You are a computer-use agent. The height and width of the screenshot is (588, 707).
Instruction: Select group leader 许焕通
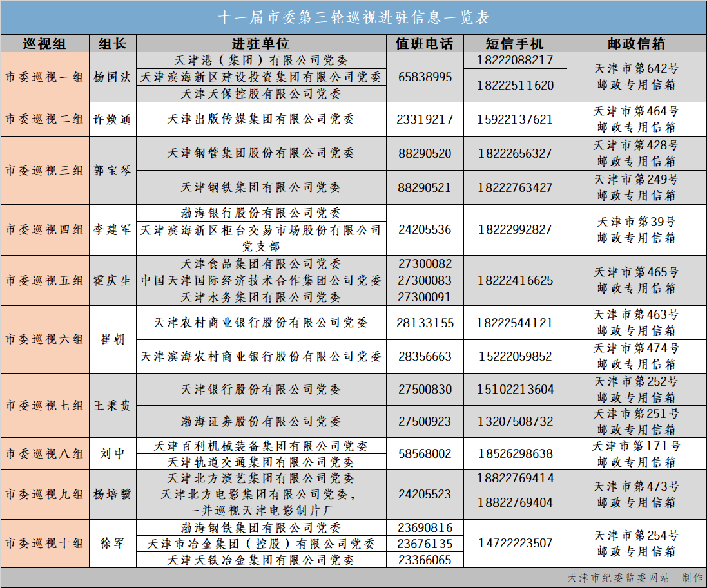113,119
